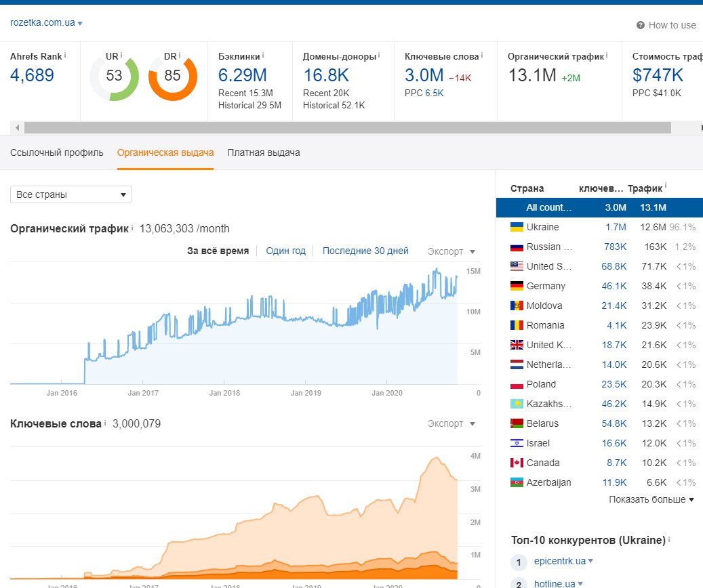
Task: Click the DR info icon
Action: (180, 56)
